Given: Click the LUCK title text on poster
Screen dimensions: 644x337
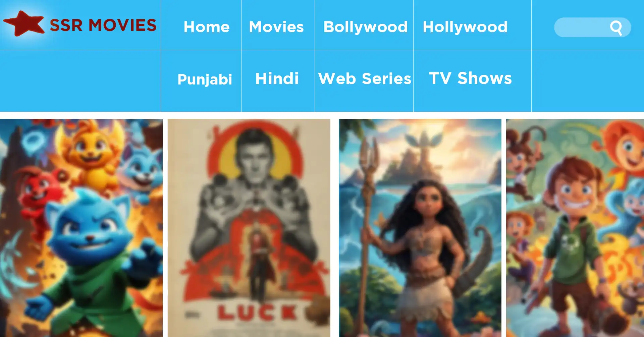Looking at the screenshot, I should point(257,313).
